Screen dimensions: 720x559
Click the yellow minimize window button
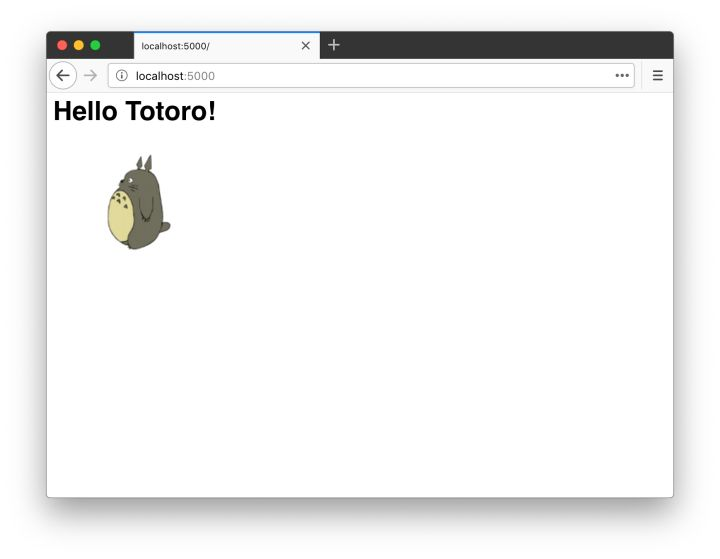click(x=79, y=45)
